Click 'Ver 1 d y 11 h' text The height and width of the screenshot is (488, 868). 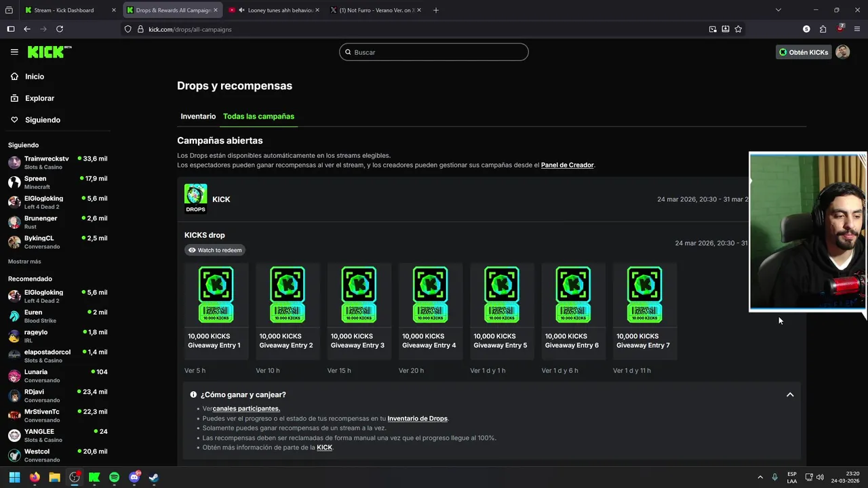pyautogui.click(x=632, y=371)
